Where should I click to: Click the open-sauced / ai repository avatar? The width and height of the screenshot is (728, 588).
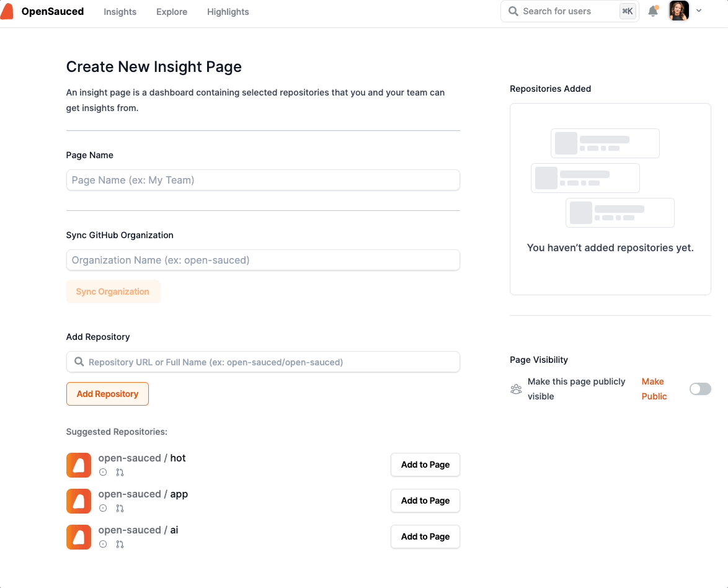pyautogui.click(x=79, y=537)
